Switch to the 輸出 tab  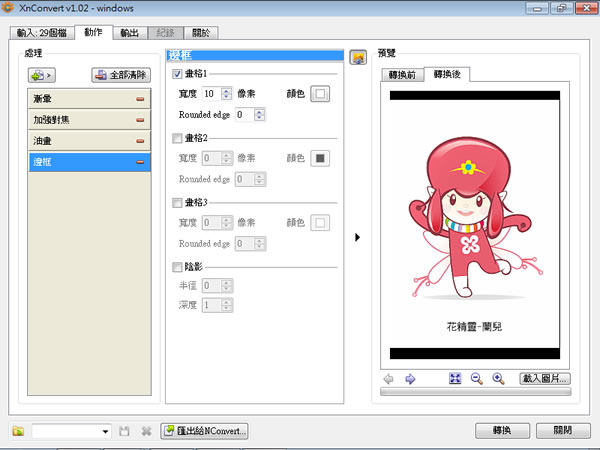pyautogui.click(x=129, y=33)
